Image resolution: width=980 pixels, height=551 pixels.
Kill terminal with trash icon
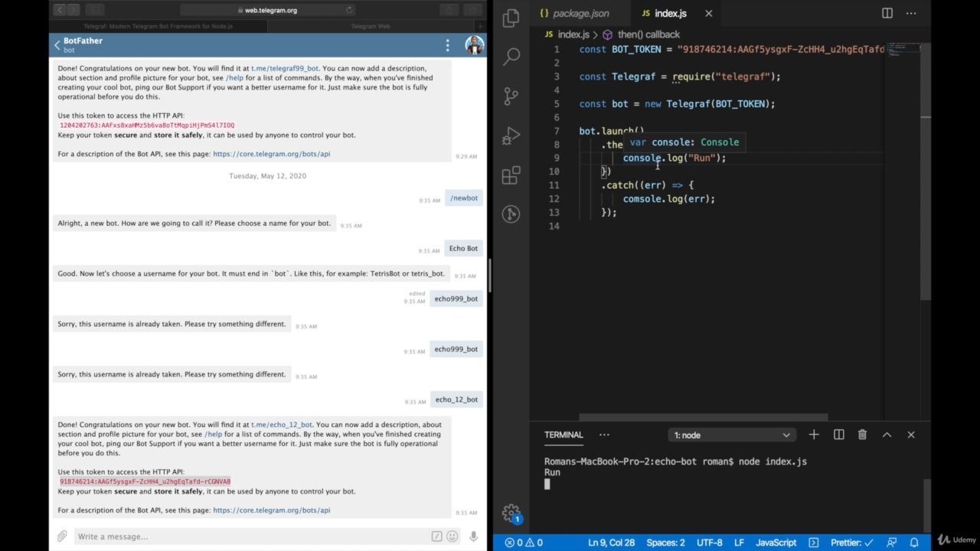point(862,435)
